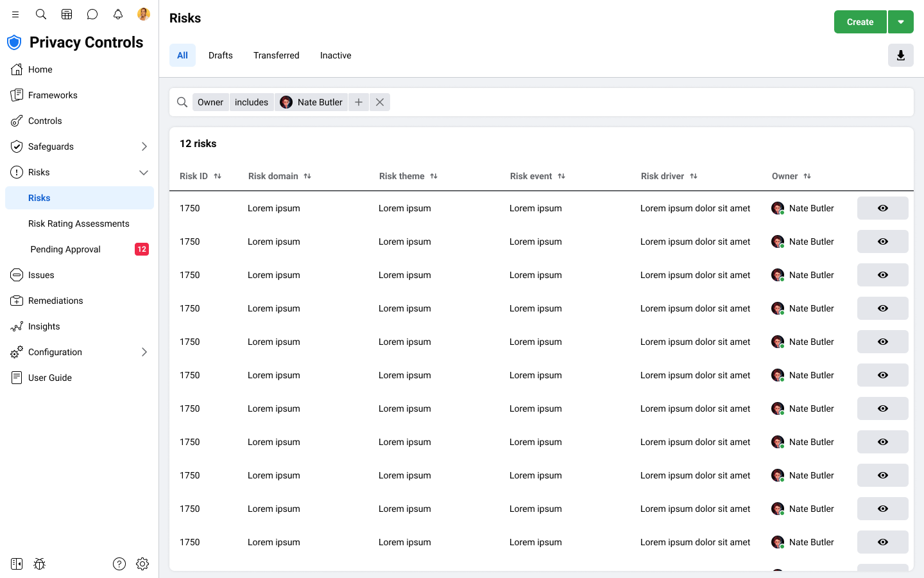Open the Create button dropdown arrow
Viewport: 924px width, 578px height.
tap(900, 22)
